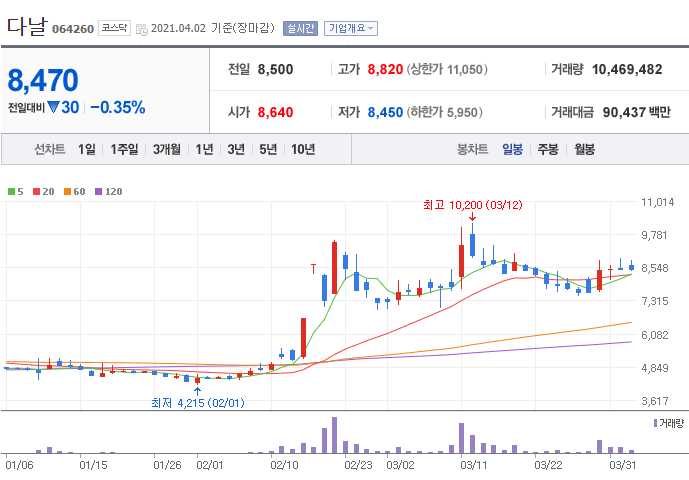Click the 선차트 line chart label
This screenshot has height=480, width=689.
[50, 149]
